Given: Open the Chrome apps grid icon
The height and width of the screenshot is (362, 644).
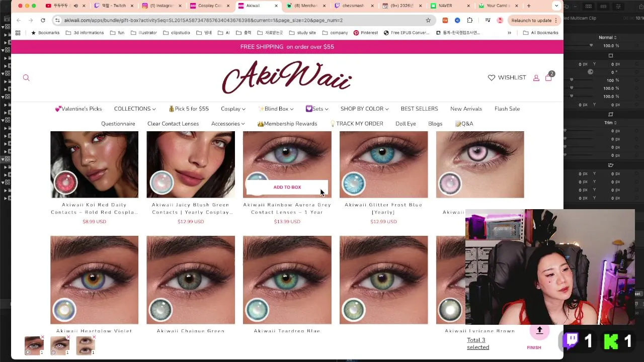Looking at the screenshot, I should coord(18,33).
